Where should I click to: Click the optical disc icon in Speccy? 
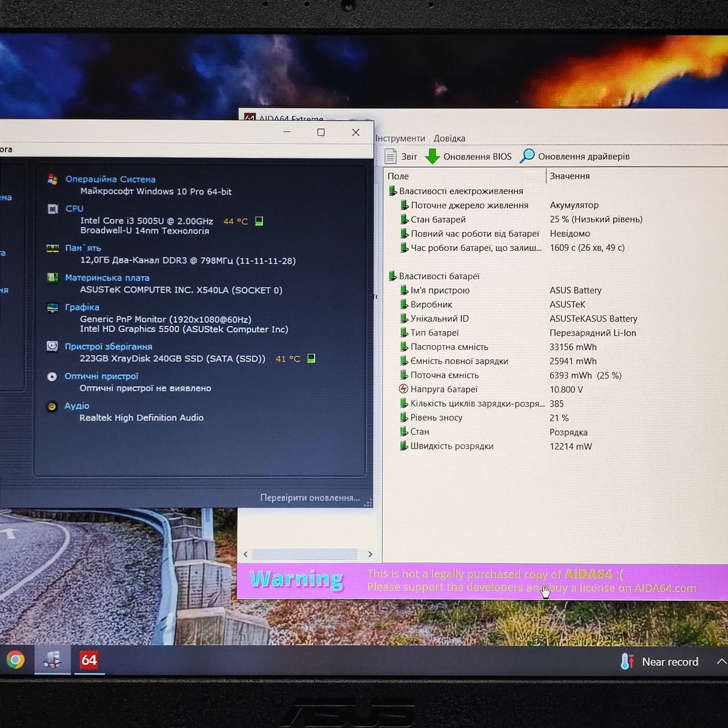pos(52,377)
